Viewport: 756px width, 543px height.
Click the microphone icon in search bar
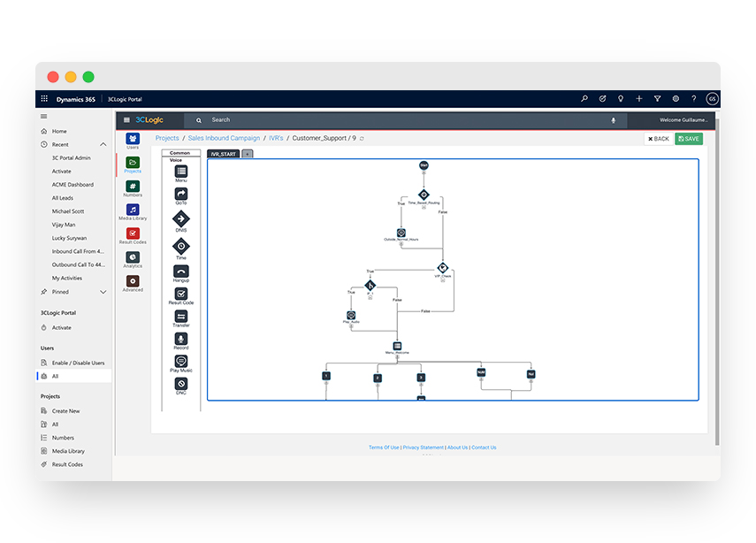pos(614,120)
